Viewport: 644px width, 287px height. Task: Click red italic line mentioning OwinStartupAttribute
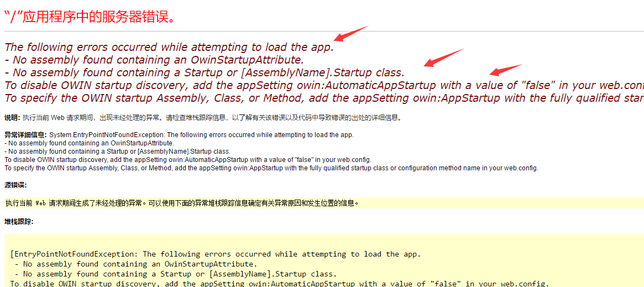154,60
